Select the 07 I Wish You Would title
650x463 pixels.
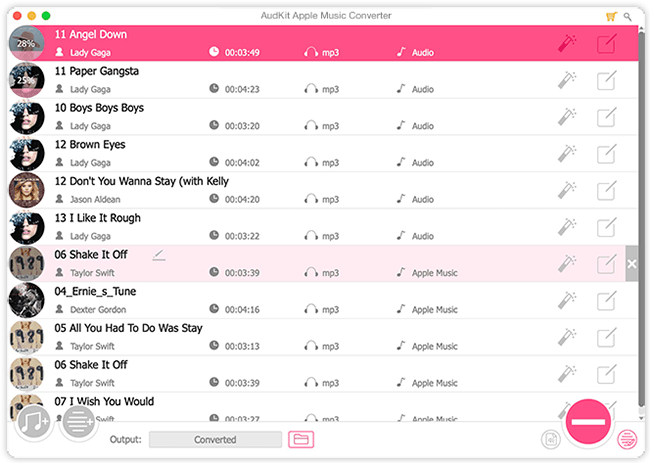(104, 402)
